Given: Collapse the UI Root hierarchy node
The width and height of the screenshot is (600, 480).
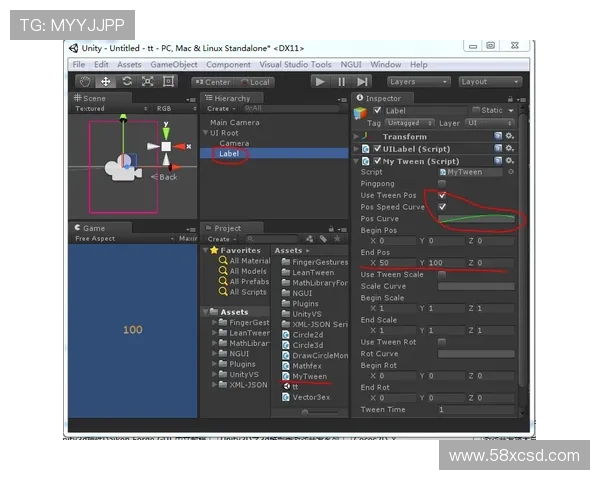Looking at the screenshot, I should coord(205,133).
